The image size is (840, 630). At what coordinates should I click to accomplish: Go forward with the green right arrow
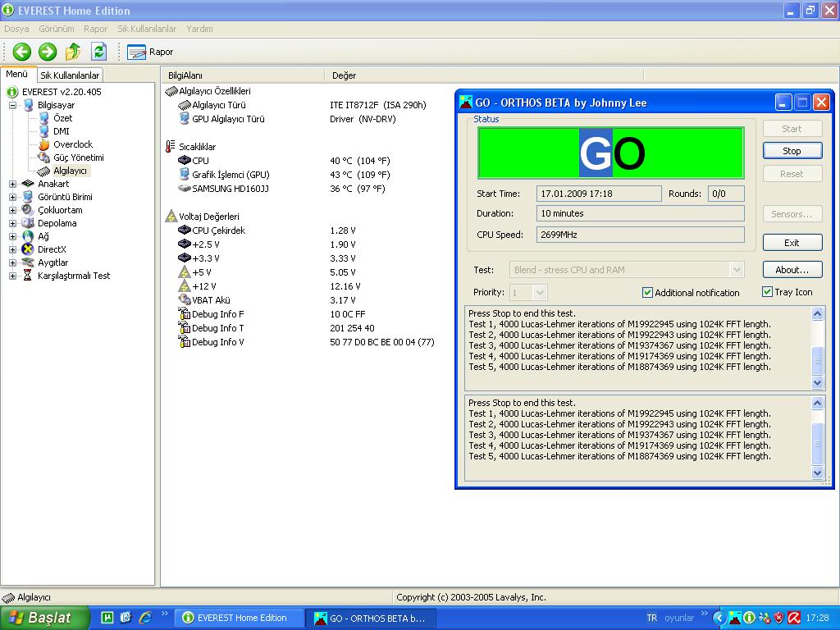(x=47, y=52)
